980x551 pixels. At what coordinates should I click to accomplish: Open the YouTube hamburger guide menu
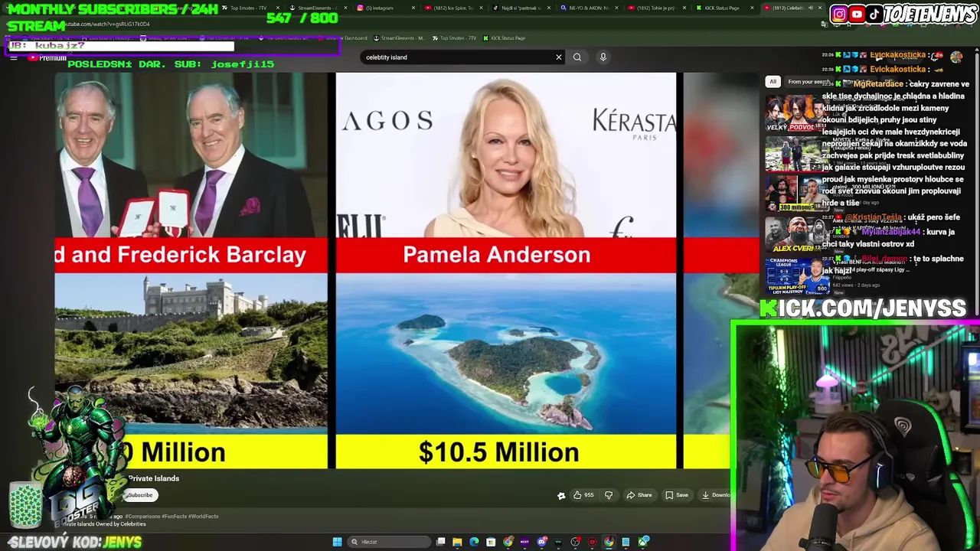[13, 57]
